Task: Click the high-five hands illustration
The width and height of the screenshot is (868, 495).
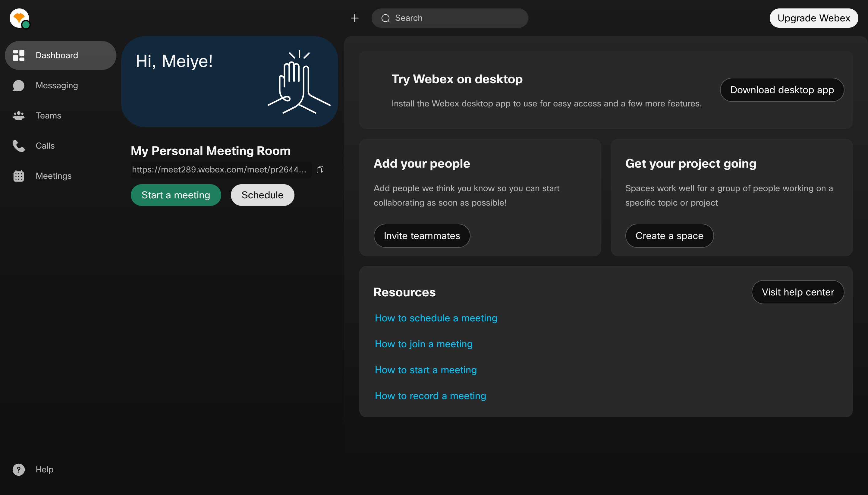Action: click(299, 82)
